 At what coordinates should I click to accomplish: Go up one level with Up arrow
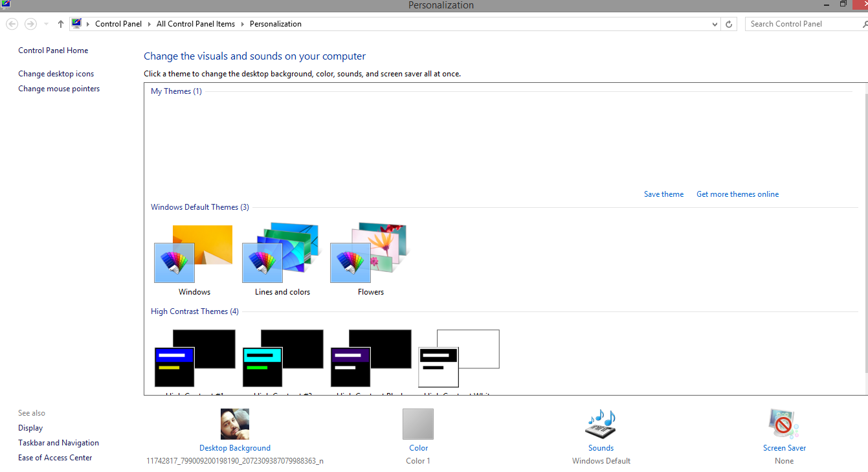pyautogui.click(x=60, y=24)
